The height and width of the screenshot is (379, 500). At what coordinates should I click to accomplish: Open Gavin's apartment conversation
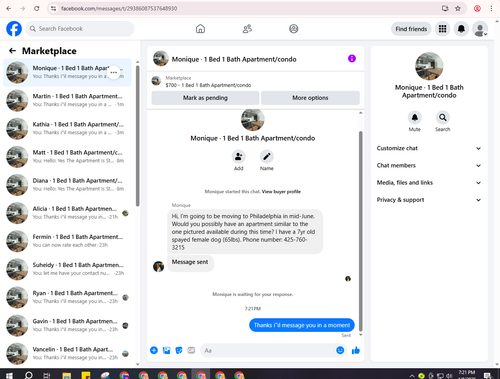click(x=67, y=326)
